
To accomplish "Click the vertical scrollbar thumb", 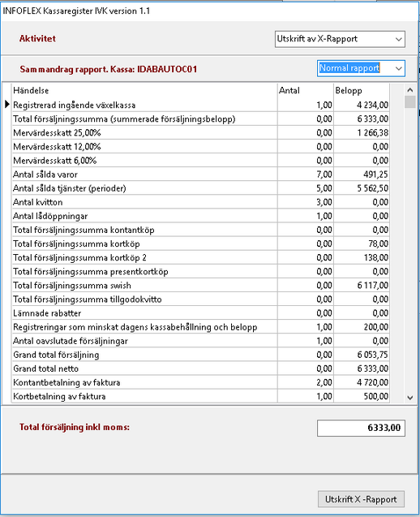I will (x=409, y=102).
